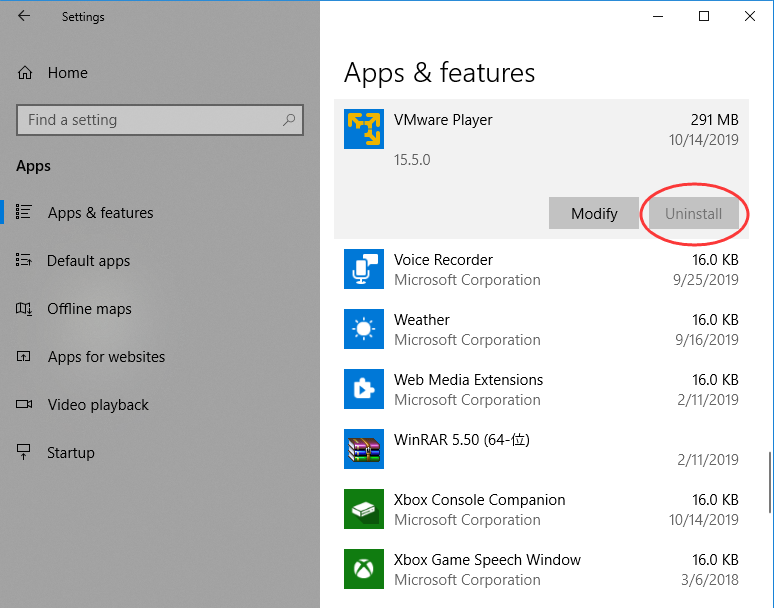Click the 291 MB size value
Viewport: 774px width, 608px height.
[x=714, y=120]
